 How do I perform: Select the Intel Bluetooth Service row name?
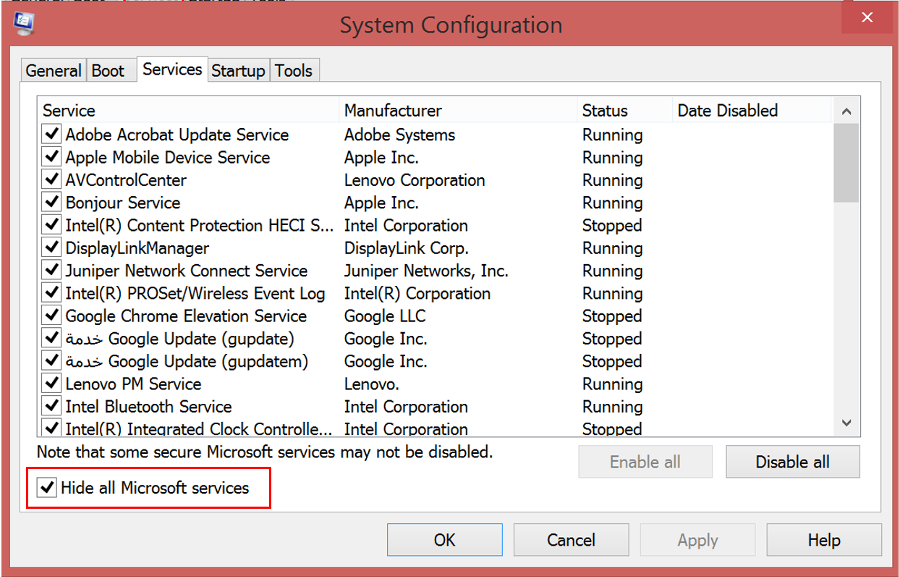[x=148, y=407]
